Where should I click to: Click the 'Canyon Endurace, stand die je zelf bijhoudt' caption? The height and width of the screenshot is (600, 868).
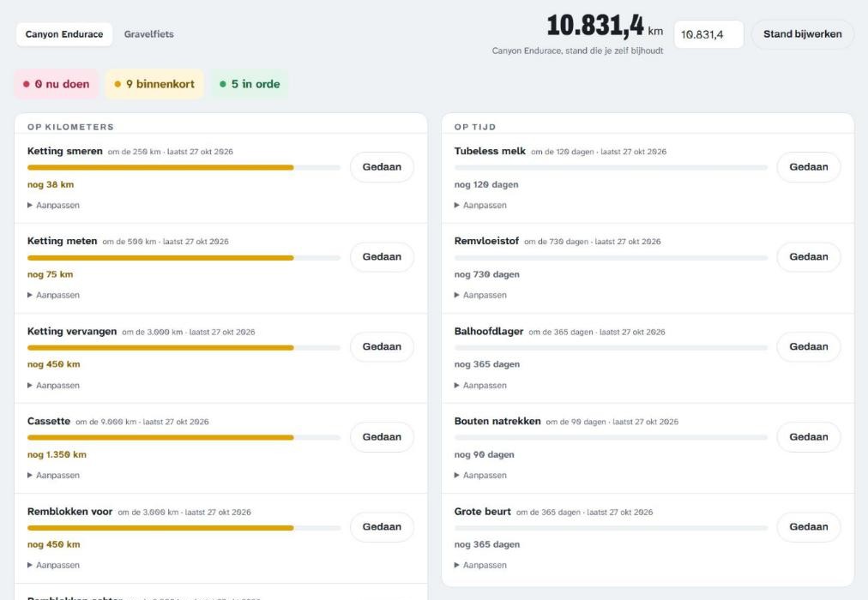click(577, 51)
